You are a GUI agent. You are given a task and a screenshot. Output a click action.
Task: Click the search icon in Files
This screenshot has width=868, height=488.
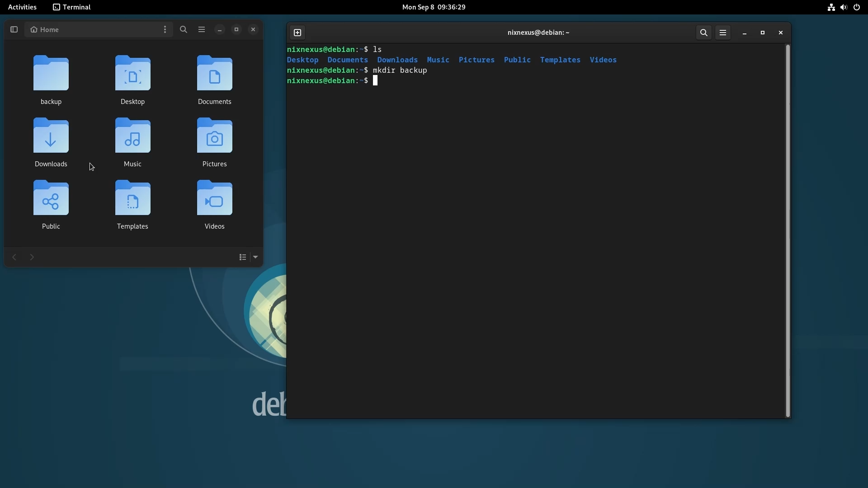click(184, 30)
